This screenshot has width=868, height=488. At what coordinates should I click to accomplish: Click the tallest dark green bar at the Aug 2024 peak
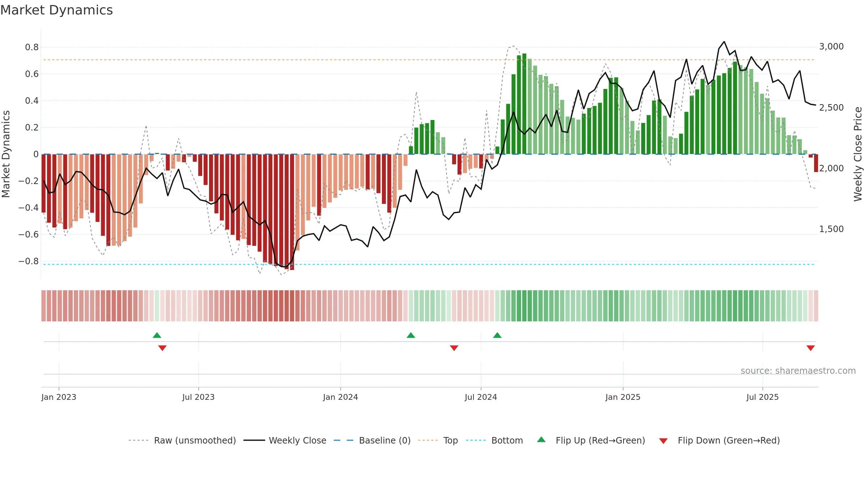(524, 104)
